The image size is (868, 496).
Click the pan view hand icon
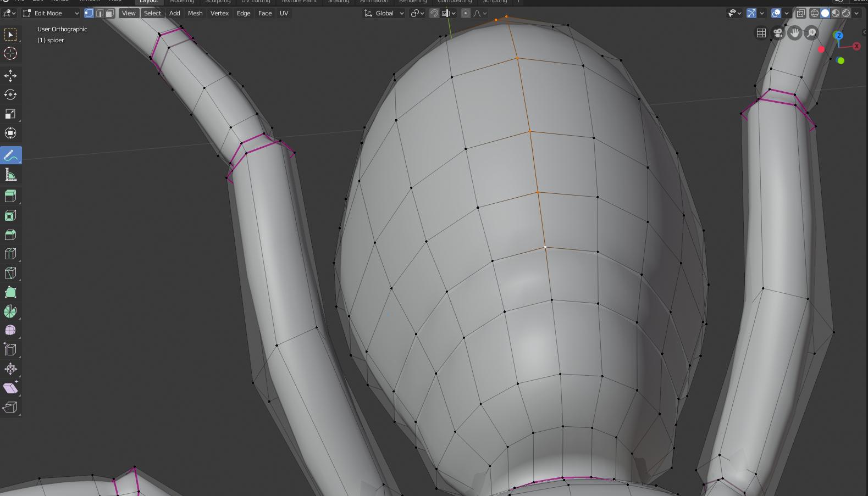795,33
